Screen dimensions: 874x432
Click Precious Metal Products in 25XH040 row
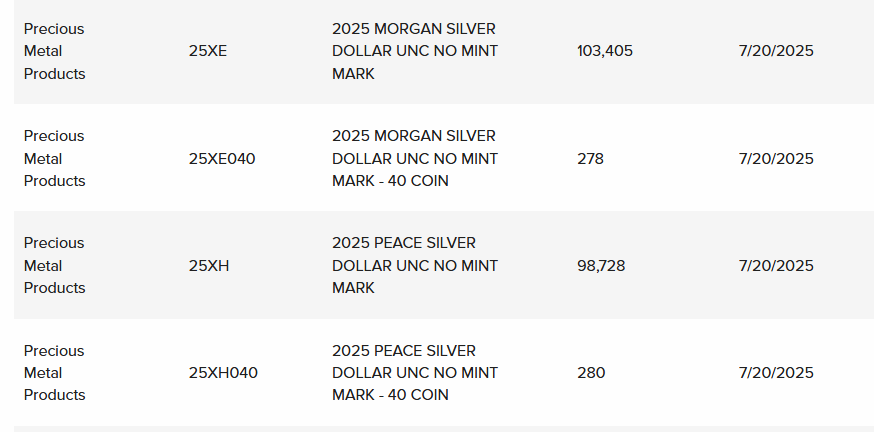click(x=54, y=373)
